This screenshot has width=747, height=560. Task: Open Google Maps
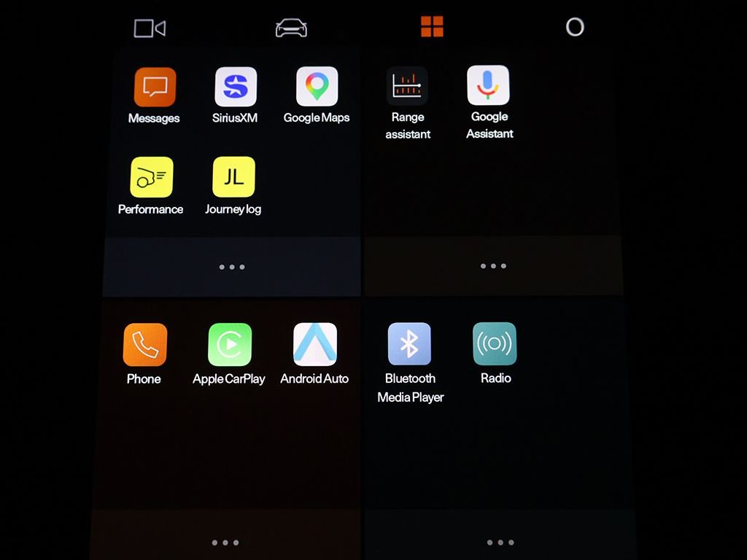pyautogui.click(x=317, y=86)
